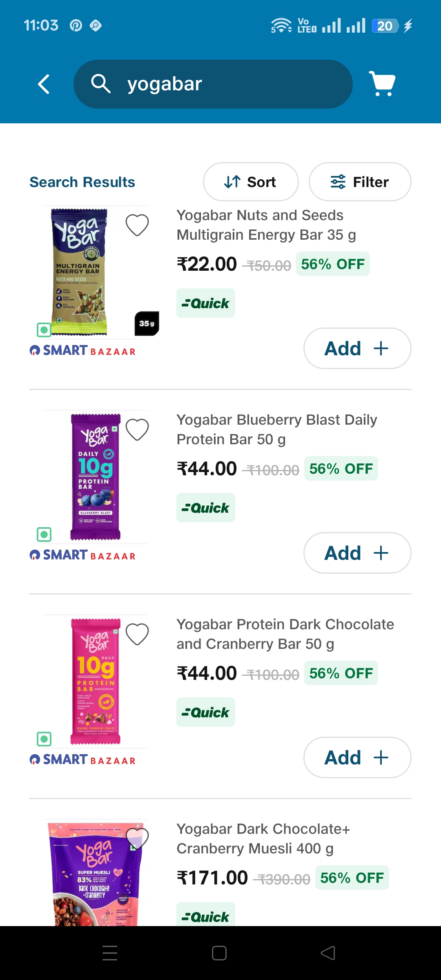Viewport: 441px width, 980px height.
Task: Open Multigrain Energy Bar product image
Action: coord(79,272)
